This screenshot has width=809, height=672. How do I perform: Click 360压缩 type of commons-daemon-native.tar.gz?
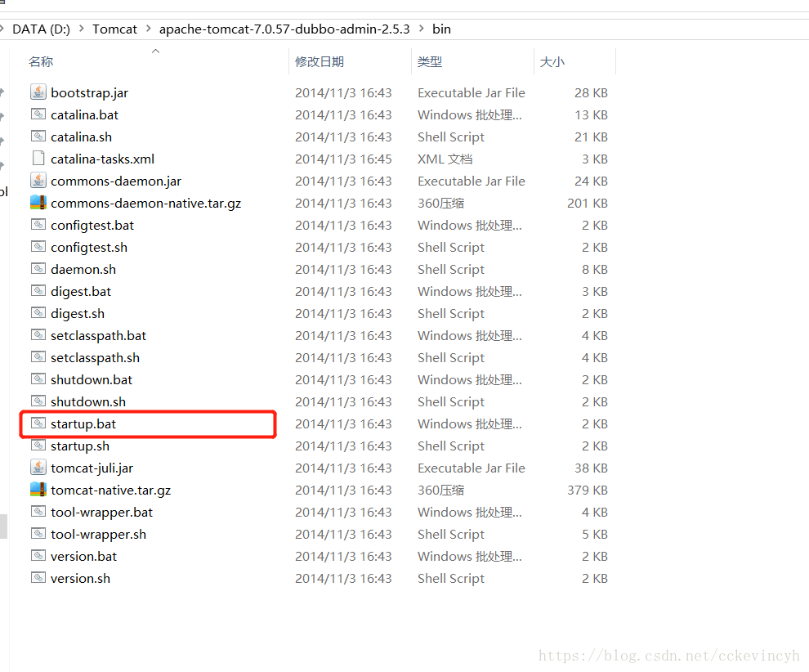(440, 204)
